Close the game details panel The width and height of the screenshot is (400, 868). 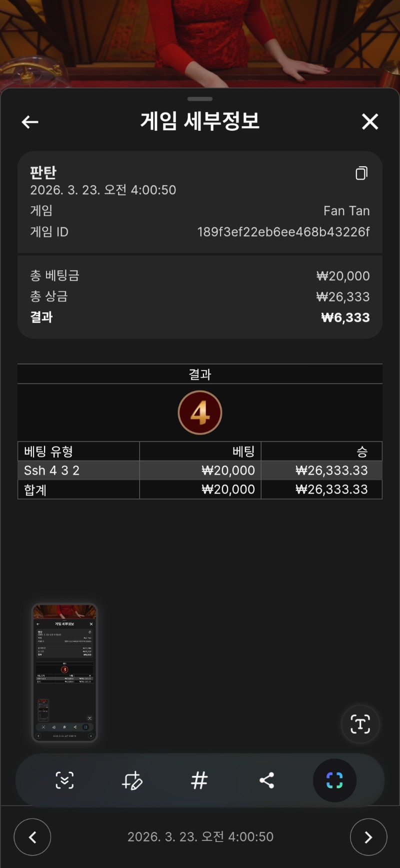coord(370,121)
